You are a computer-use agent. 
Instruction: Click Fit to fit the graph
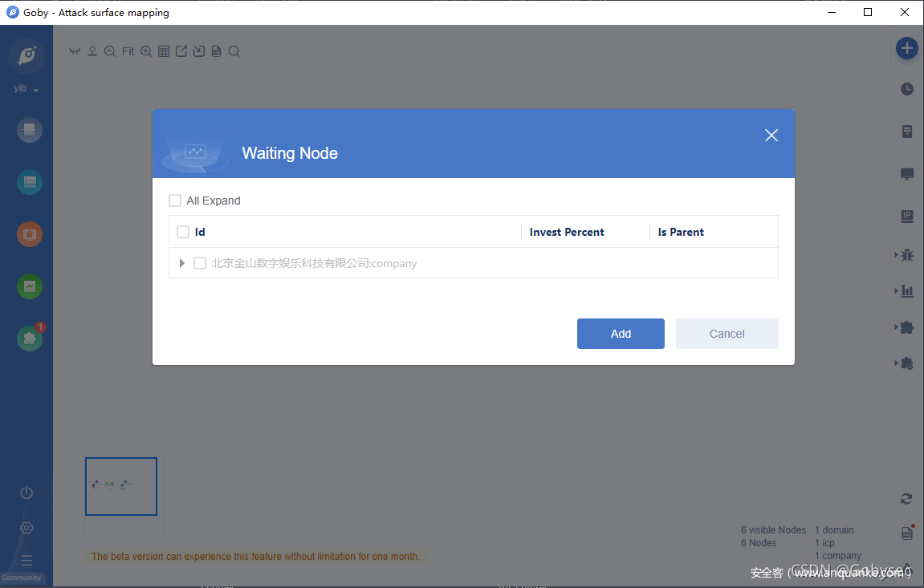tap(128, 51)
